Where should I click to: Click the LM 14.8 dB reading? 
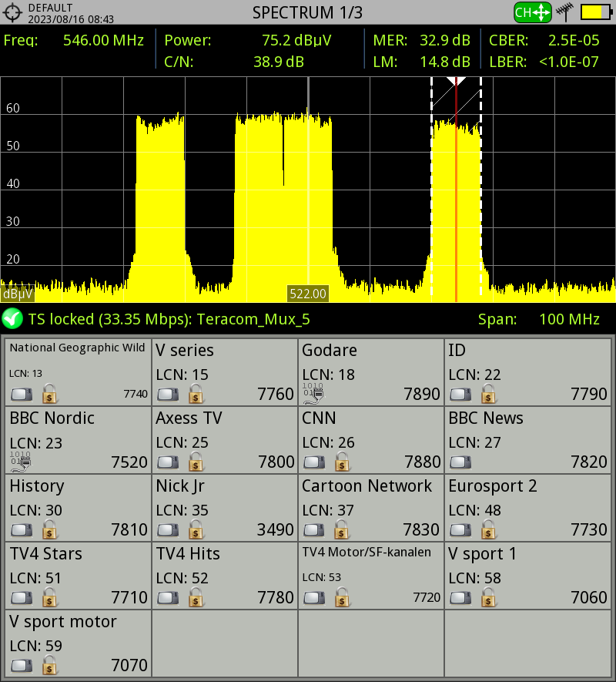pyautogui.click(x=422, y=62)
